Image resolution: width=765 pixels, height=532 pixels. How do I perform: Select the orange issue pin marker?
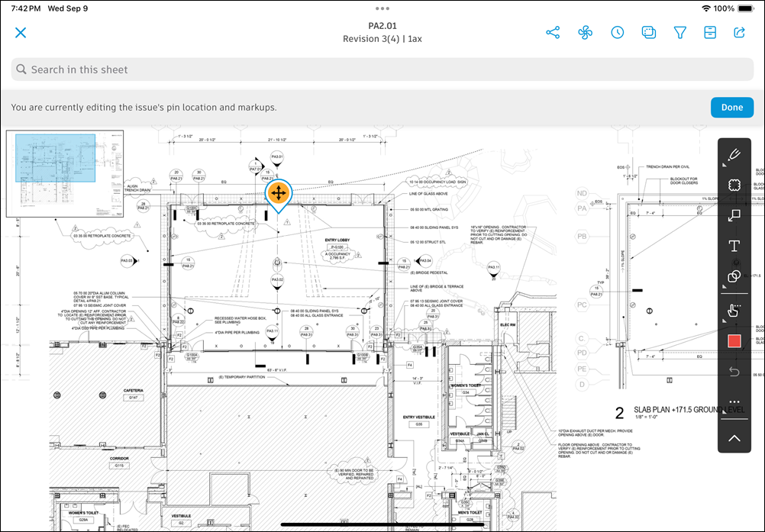point(279,195)
